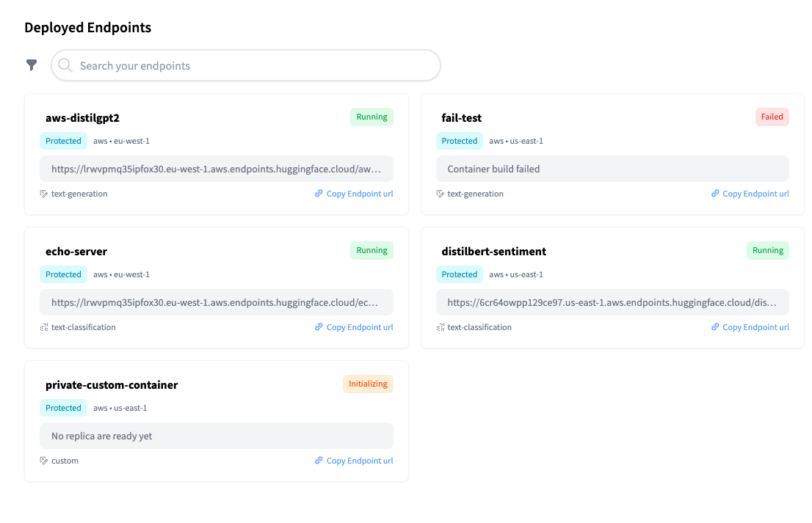This screenshot has width=812, height=523.
Task: Click the magnifier icon in the search bar
Action: [65, 65]
